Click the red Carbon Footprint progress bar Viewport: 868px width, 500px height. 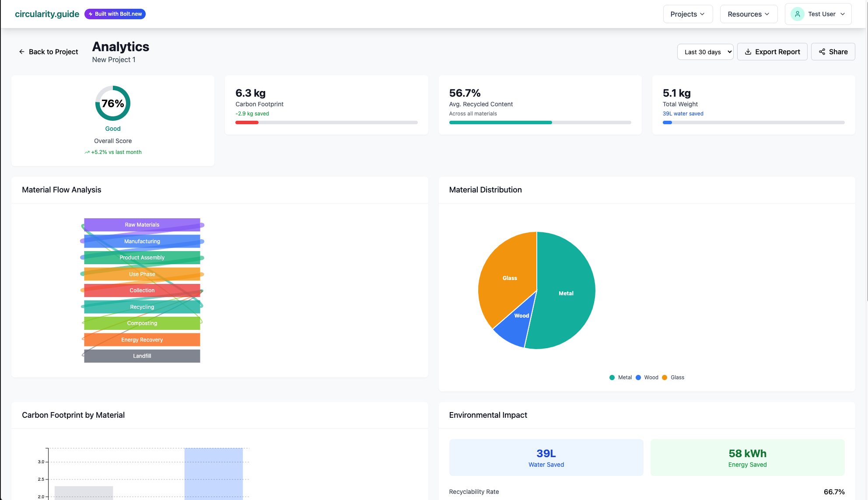coord(247,122)
